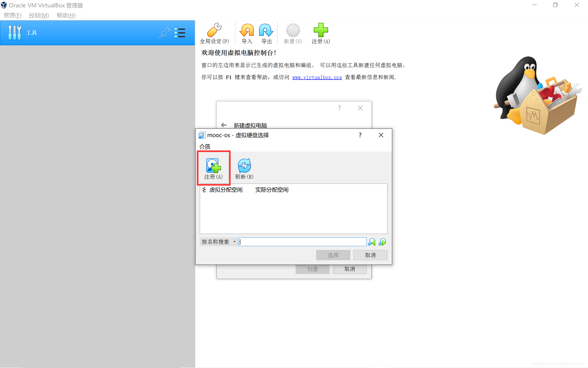Click help question mark in disk selector dialog
The width and height of the screenshot is (588, 368).
(360, 135)
